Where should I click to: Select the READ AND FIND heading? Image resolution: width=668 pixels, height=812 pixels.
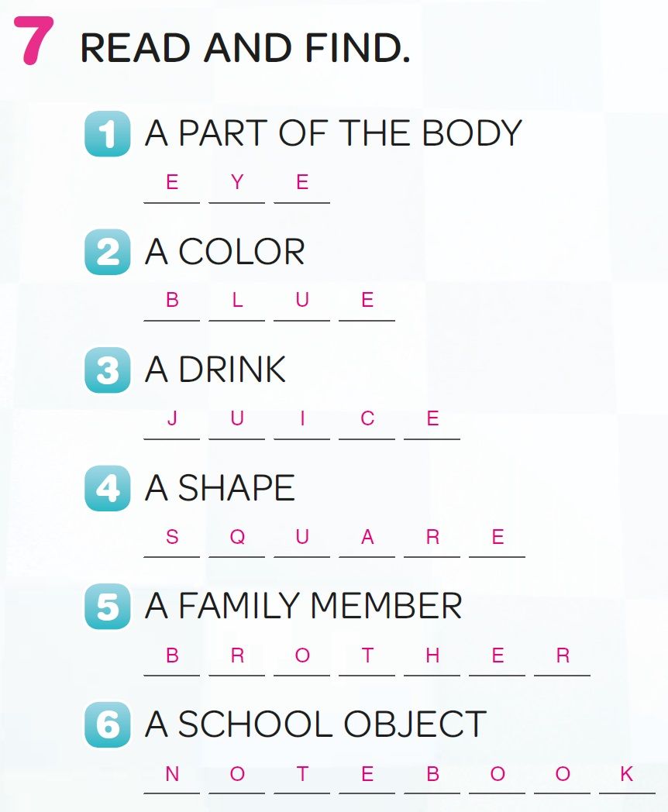tap(245, 47)
